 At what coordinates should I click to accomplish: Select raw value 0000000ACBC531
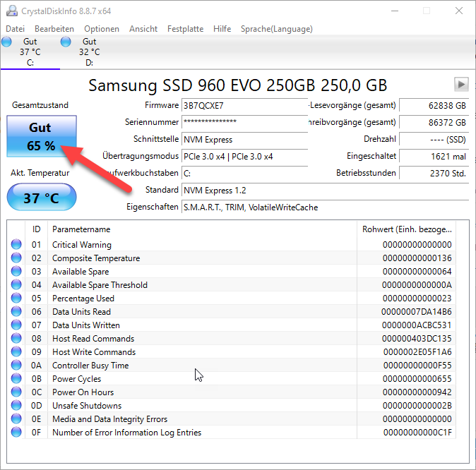tap(417, 325)
